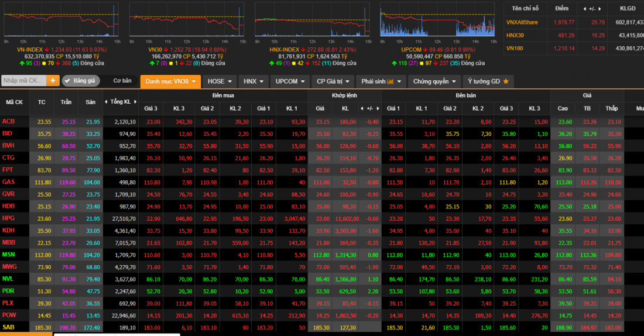
Task: Click the checkmark icon on Bảng giá
Action: [67, 81]
